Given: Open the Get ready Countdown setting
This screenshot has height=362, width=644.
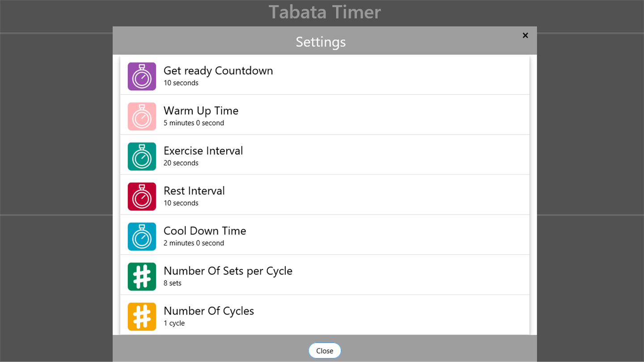Looking at the screenshot, I should pyautogui.click(x=218, y=71).
